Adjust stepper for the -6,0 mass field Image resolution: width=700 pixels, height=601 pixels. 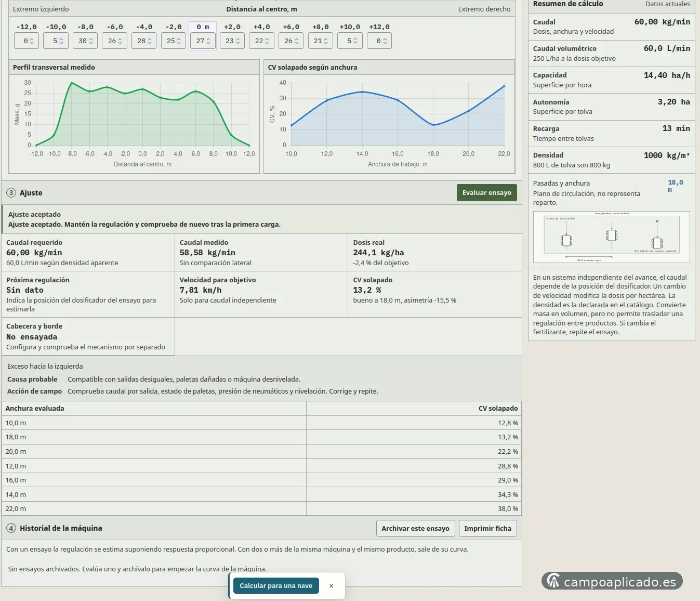tap(120, 41)
